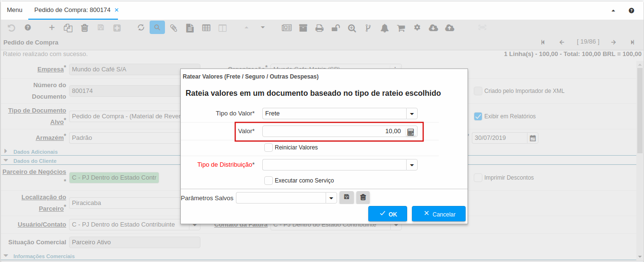Click the notification bell icon
This screenshot has width=644, height=262.
[385, 28]
